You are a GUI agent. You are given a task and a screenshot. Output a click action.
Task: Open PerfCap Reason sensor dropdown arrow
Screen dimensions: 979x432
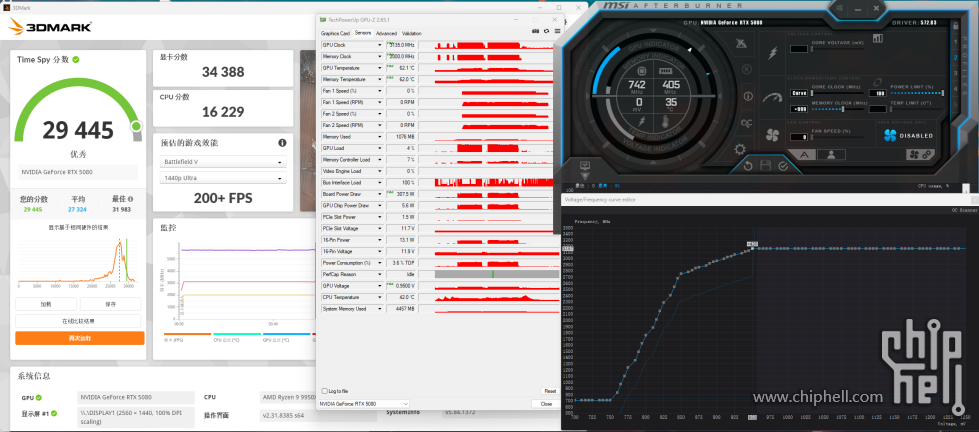point(379,275)
